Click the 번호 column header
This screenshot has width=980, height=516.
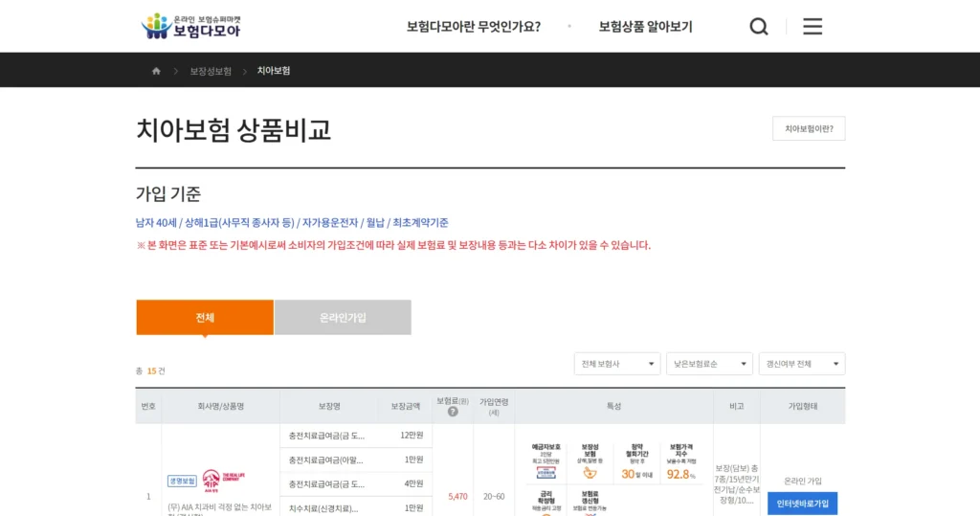148,407
